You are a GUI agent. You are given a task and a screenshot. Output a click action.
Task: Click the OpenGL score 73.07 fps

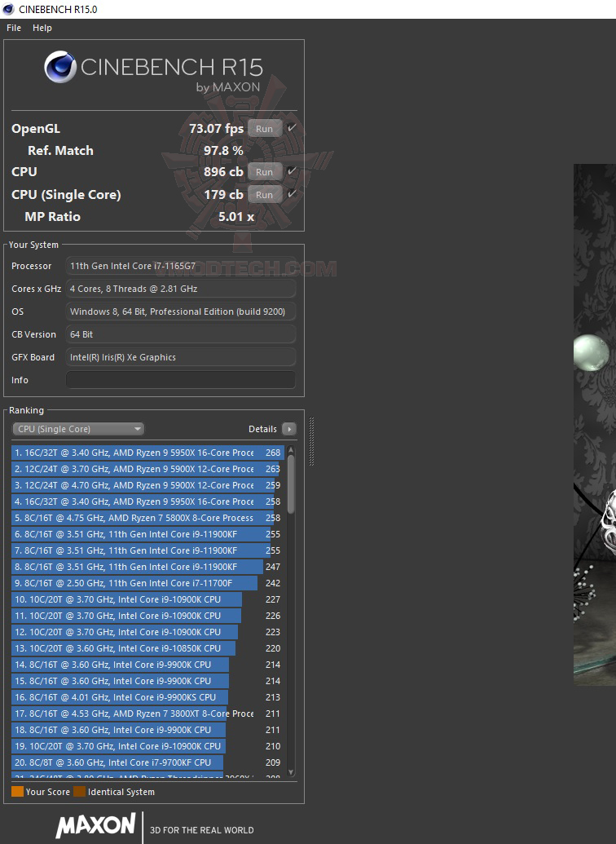pos(216,129)
